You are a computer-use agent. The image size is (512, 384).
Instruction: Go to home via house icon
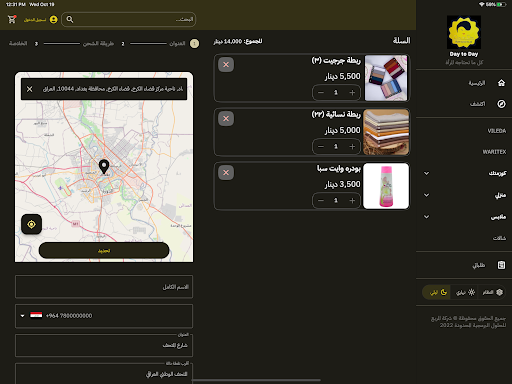pos(501,83)
